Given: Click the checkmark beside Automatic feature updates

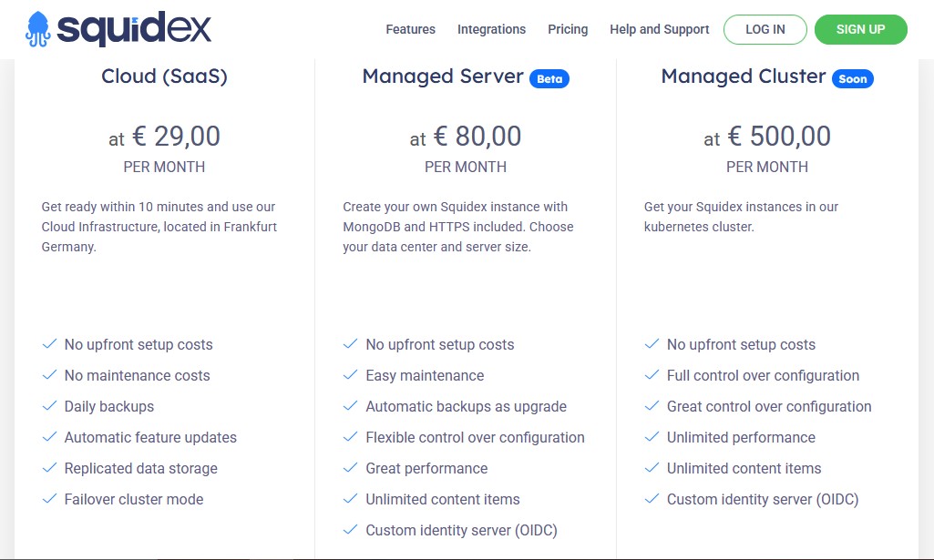Looking at the screenshot, I should click(x=49, y=437).
